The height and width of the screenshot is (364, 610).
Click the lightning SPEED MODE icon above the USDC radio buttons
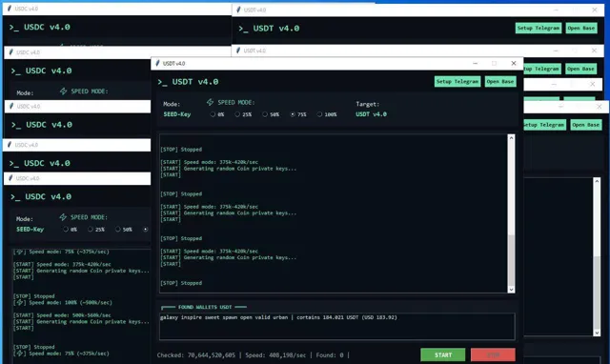pyautogui.click(x=63, y=217)
